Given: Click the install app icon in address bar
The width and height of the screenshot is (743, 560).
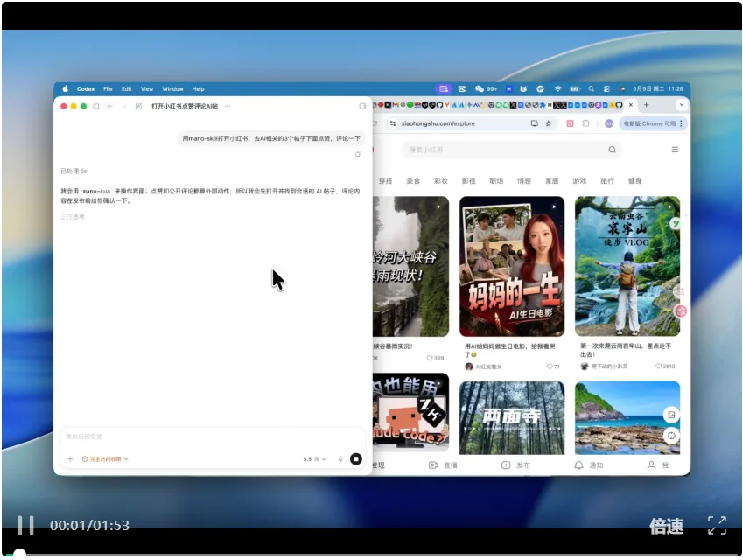Looking at the screenshot, I should coord(534,123).
